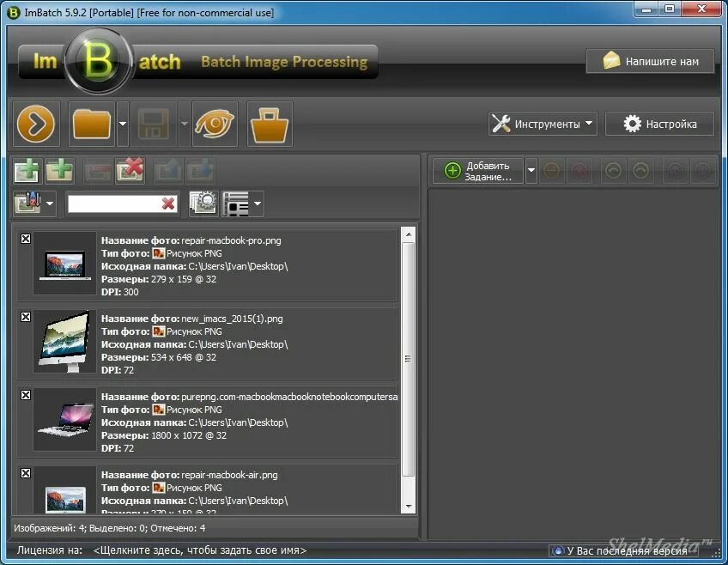
Task: Select repair-macbook-pro.png thumbnail
Action: (65, 264)
